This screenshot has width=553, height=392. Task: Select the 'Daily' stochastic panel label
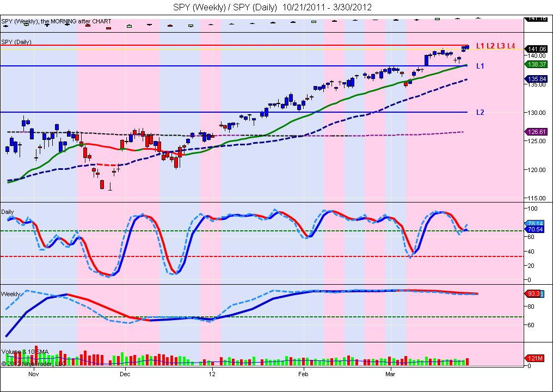[x=8, y=212]
